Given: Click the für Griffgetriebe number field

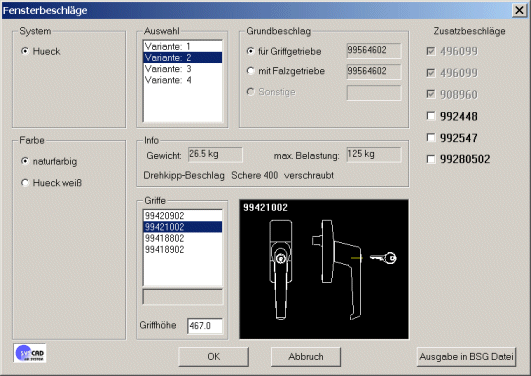Looking at the screenshot, I should (374, 50).
